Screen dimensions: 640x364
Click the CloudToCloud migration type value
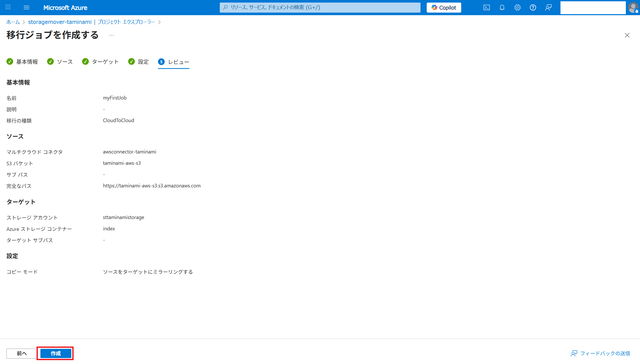click(118, 120)
